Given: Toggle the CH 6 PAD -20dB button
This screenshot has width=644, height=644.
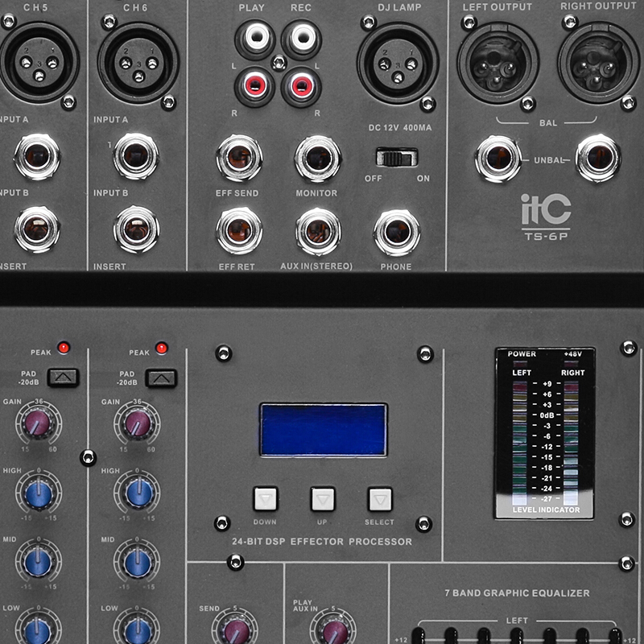Looking at the screenshot, I should (x=162, y=376).
